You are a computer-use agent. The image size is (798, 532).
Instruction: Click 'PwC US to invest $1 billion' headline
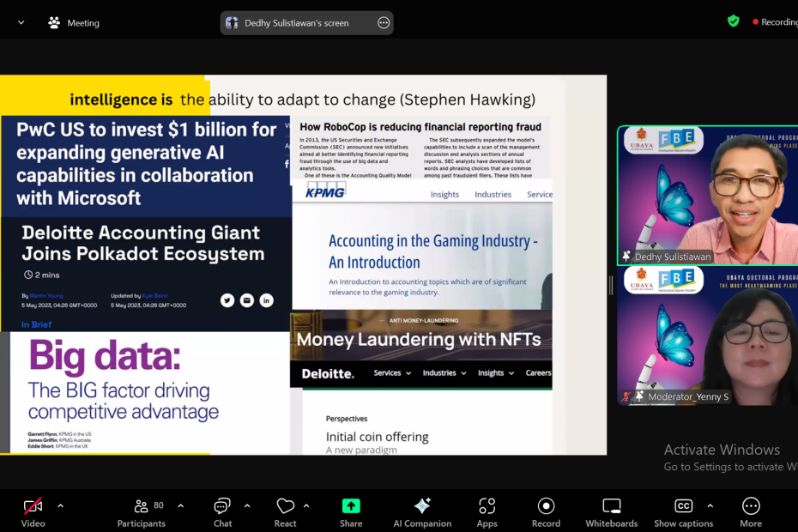[146, 163]
